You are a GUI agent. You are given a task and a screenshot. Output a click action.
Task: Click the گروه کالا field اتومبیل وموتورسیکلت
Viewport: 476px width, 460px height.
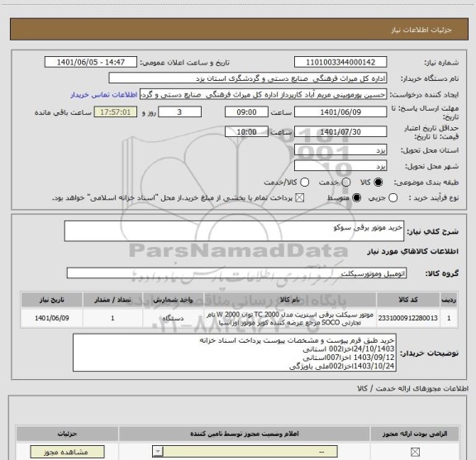(236, 273)
